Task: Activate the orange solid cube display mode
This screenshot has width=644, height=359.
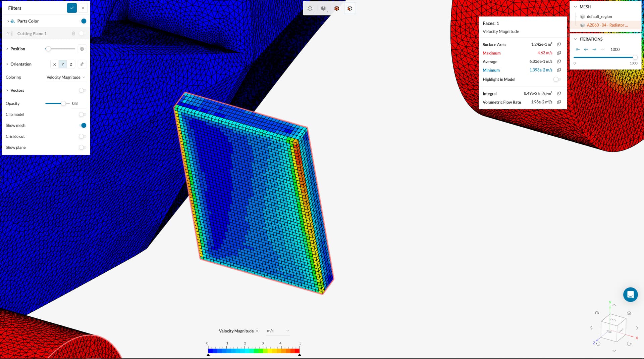Action: 337,8
